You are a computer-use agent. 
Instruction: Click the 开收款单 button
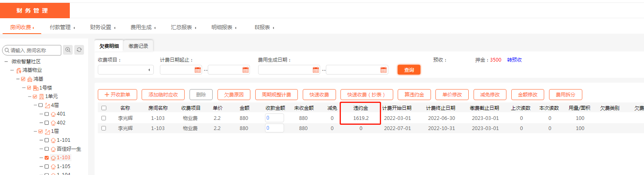point(117,95)
